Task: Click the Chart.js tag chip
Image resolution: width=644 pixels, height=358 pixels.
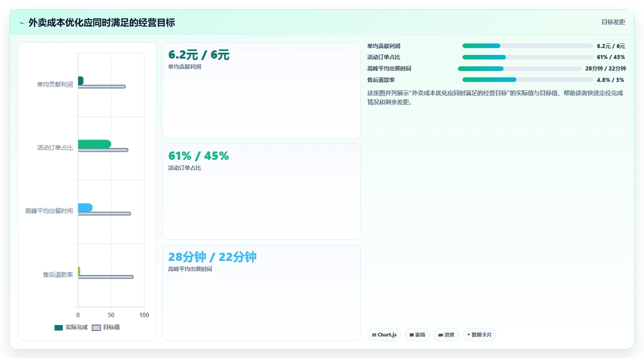Action: pos(384,335)
